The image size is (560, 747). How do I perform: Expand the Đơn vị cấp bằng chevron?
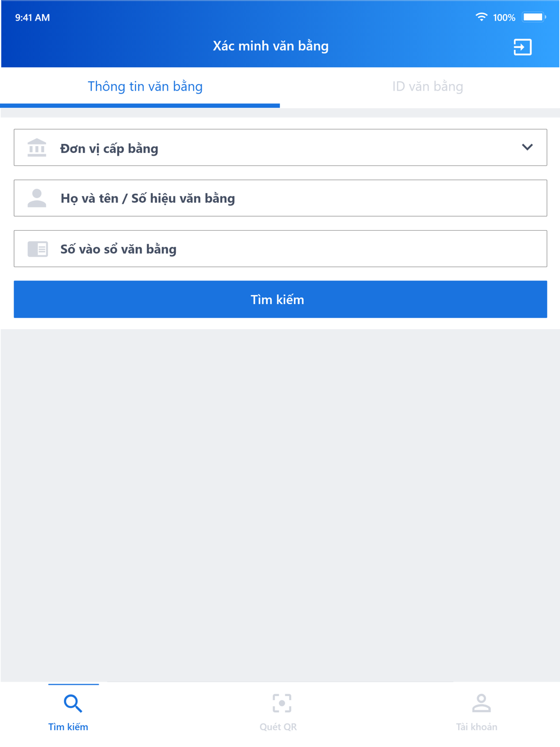tap(527, 147)
